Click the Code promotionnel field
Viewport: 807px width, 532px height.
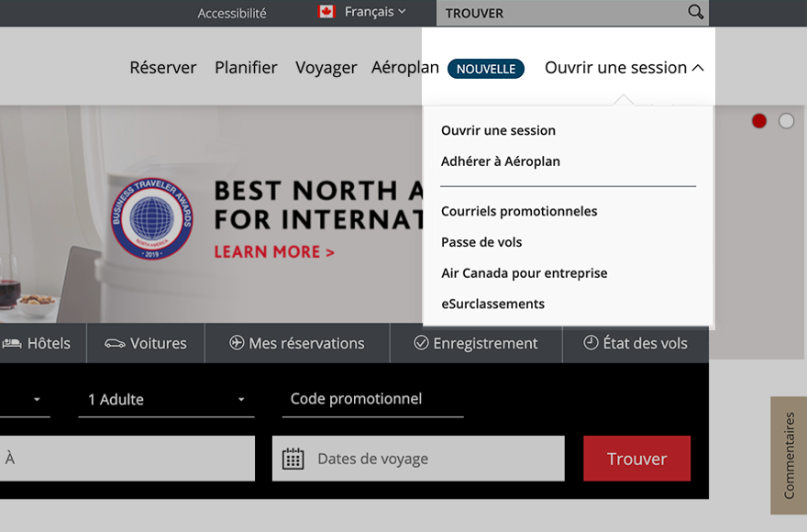coord(372,399)
